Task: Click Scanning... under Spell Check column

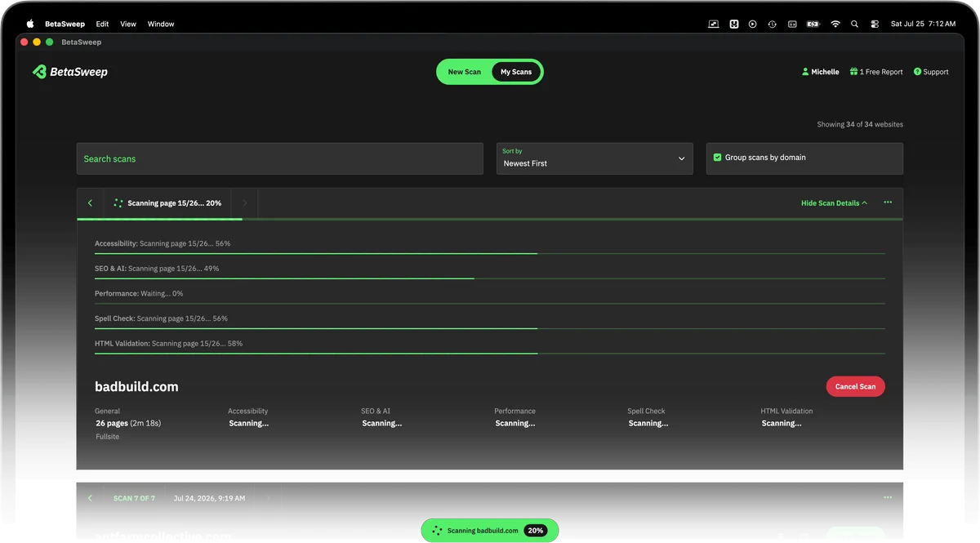Action: [x=648, y=424]
